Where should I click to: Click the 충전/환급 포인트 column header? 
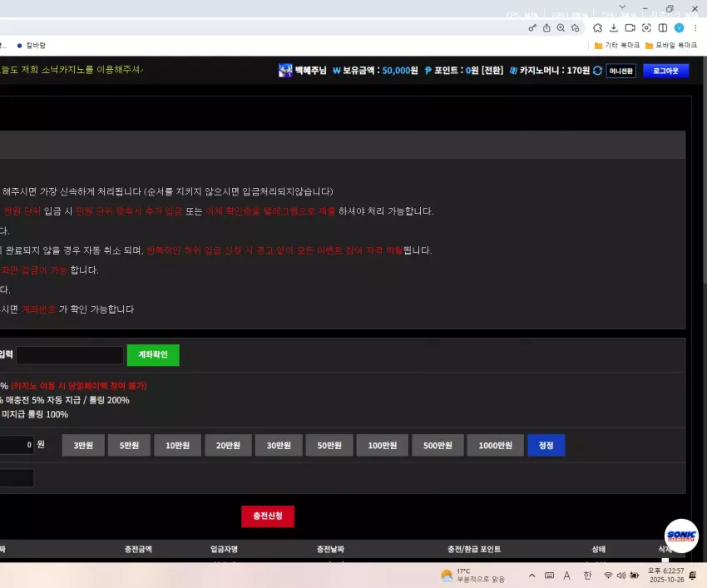pyautogui.click(x=474, y=549)
